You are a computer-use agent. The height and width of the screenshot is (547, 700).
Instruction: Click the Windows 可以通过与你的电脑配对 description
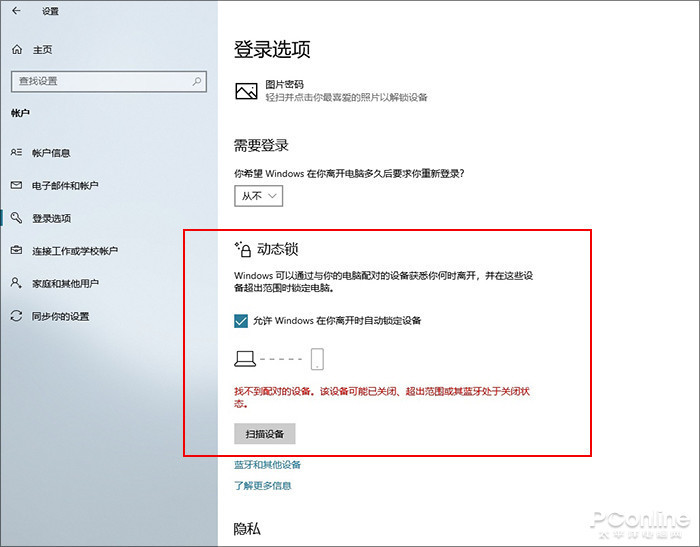point(383,281)
